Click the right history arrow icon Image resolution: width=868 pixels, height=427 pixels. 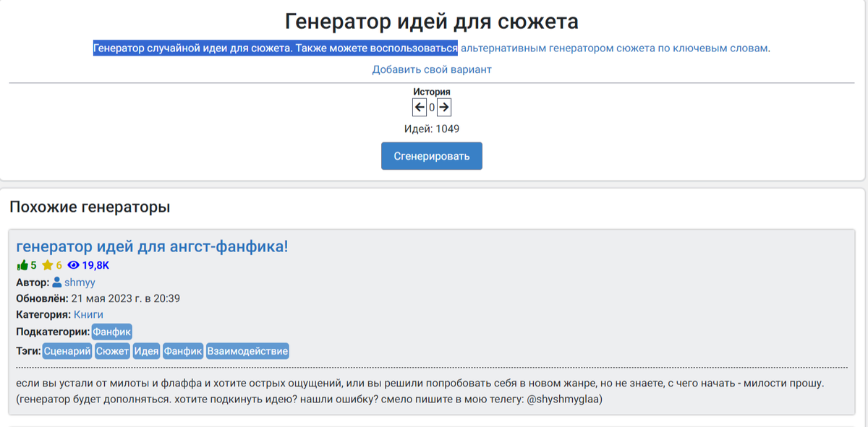pyautogui.click(x=444, y=107)
